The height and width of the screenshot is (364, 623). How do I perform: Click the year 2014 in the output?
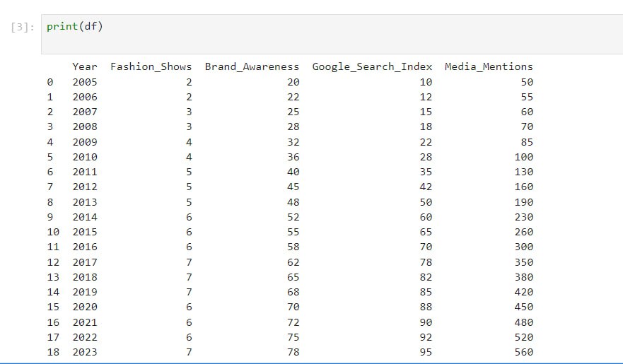point(85,217)
